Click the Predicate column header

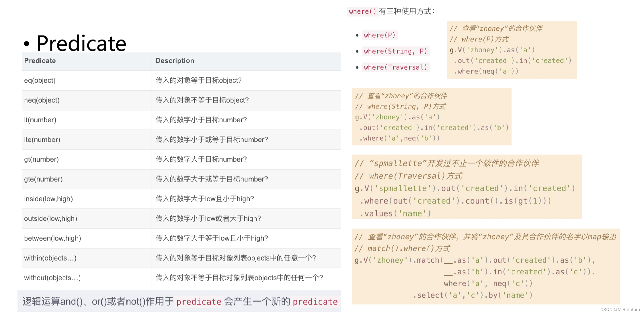pyautogui.click(x=40, y=61)
